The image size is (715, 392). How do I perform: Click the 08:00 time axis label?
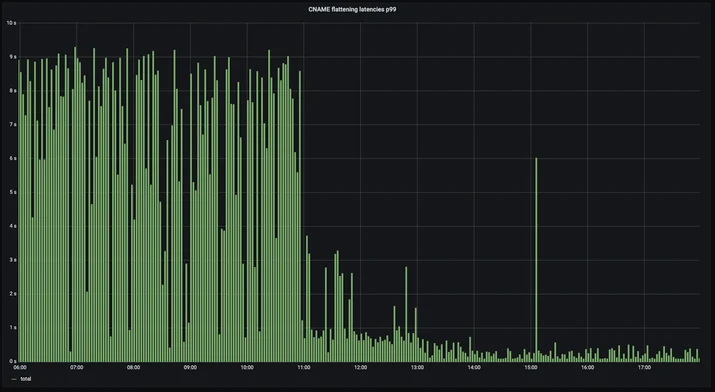pos(134,367)
